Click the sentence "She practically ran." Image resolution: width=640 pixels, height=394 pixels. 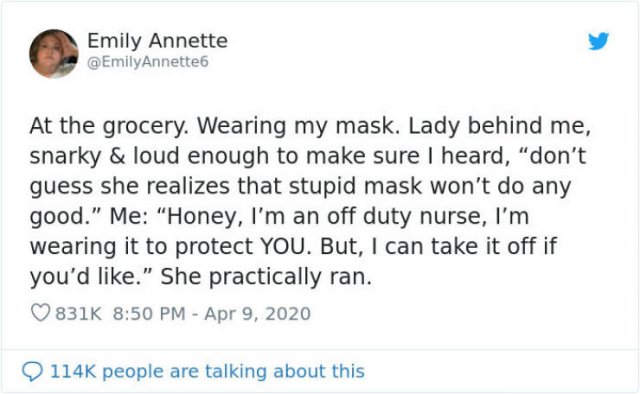(266, 277)
